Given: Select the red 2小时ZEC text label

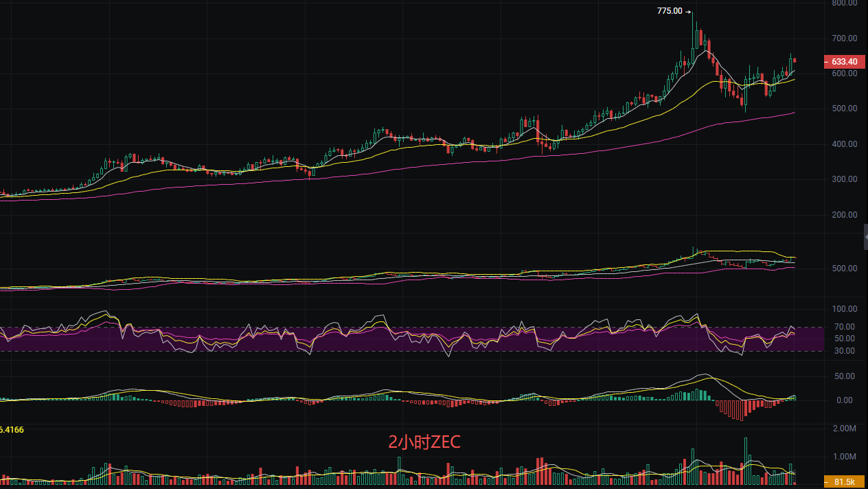Looking at the screenshot, I should pos(424,443).
